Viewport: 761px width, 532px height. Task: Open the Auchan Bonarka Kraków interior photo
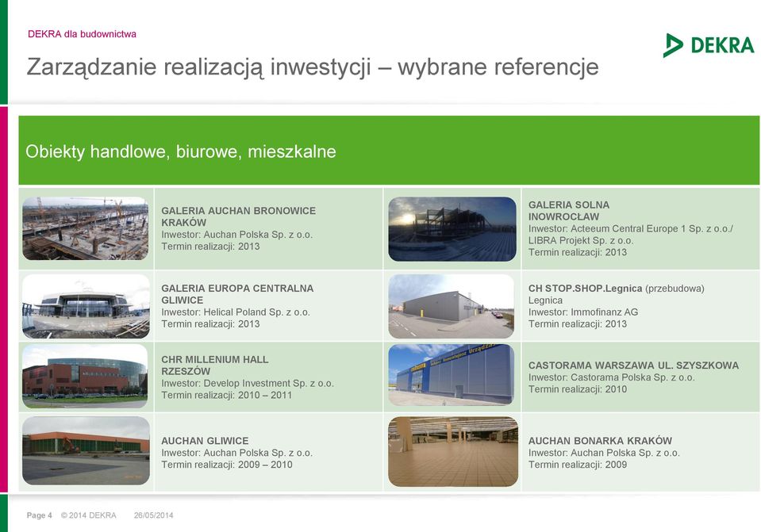453,451
